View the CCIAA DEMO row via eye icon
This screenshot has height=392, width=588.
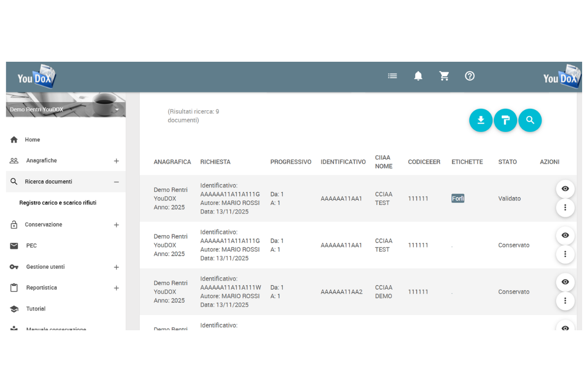565,282
